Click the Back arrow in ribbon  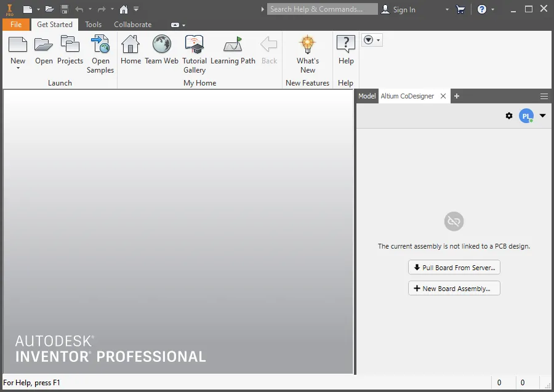point(269,50)
